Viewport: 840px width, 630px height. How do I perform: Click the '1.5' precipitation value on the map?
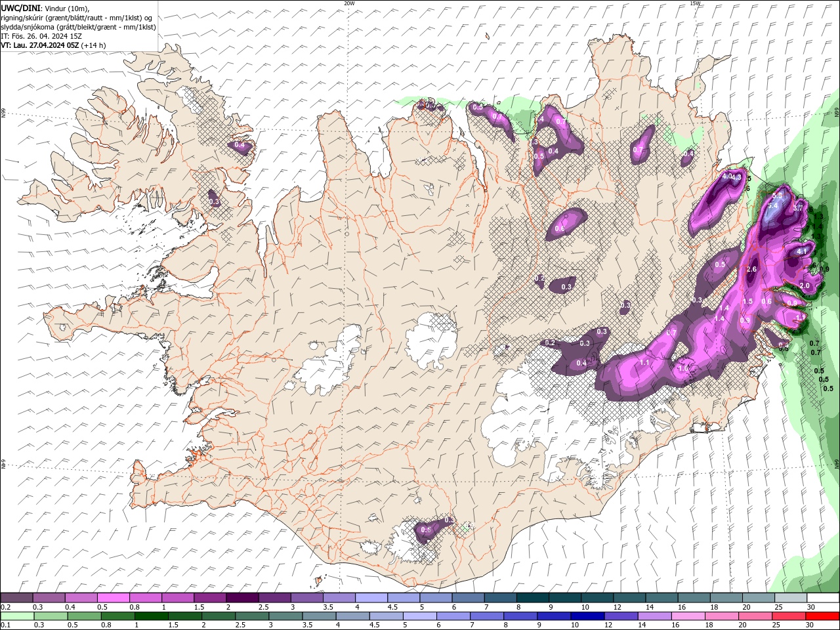pyautogui.click(x=747, y=301)
